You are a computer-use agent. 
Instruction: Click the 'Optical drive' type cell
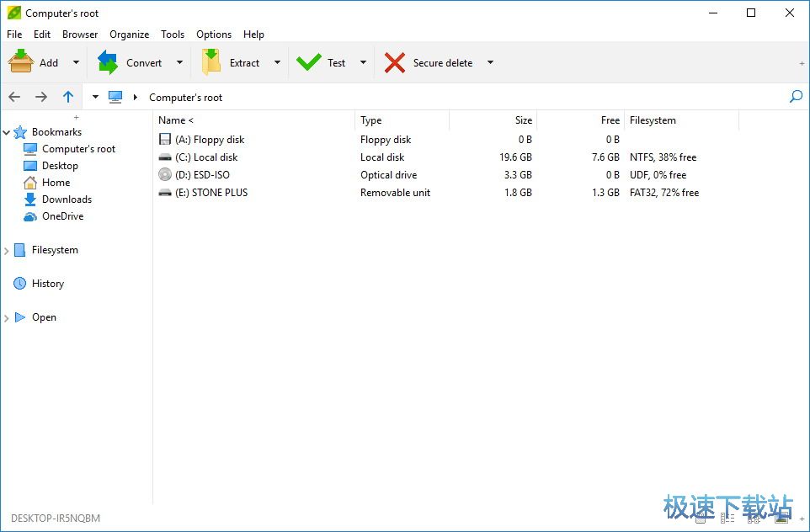[x=388, y=175]
